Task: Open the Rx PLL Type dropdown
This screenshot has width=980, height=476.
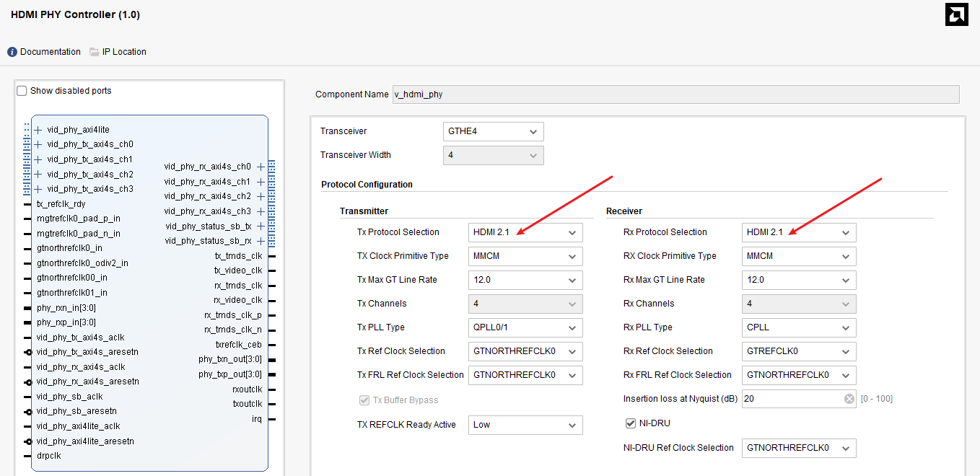Action: pyautogui.click(x=799, y=327)
